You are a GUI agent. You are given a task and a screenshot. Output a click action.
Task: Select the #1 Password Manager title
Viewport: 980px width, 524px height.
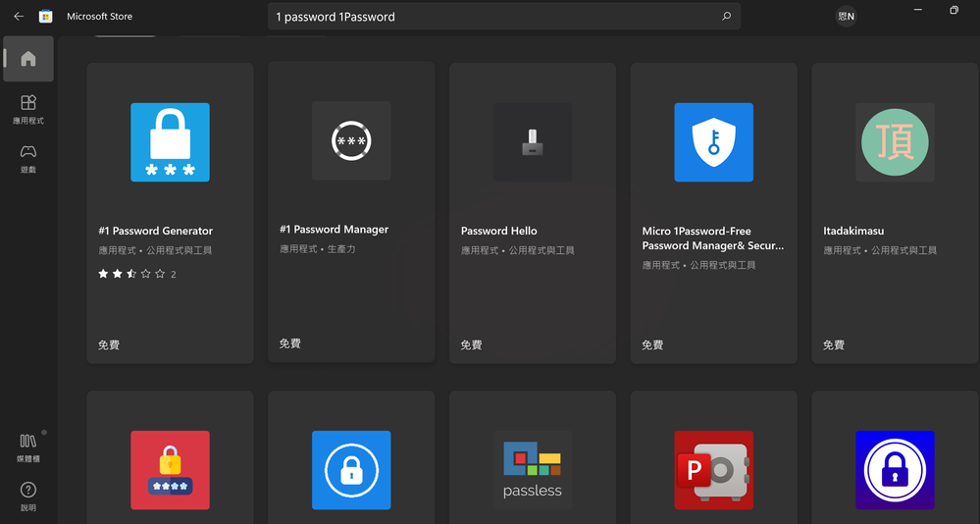tap(334, 230)
